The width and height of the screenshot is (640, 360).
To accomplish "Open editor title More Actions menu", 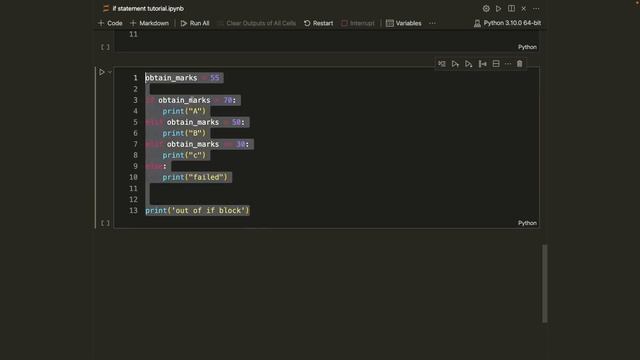I will click(536, 9).
